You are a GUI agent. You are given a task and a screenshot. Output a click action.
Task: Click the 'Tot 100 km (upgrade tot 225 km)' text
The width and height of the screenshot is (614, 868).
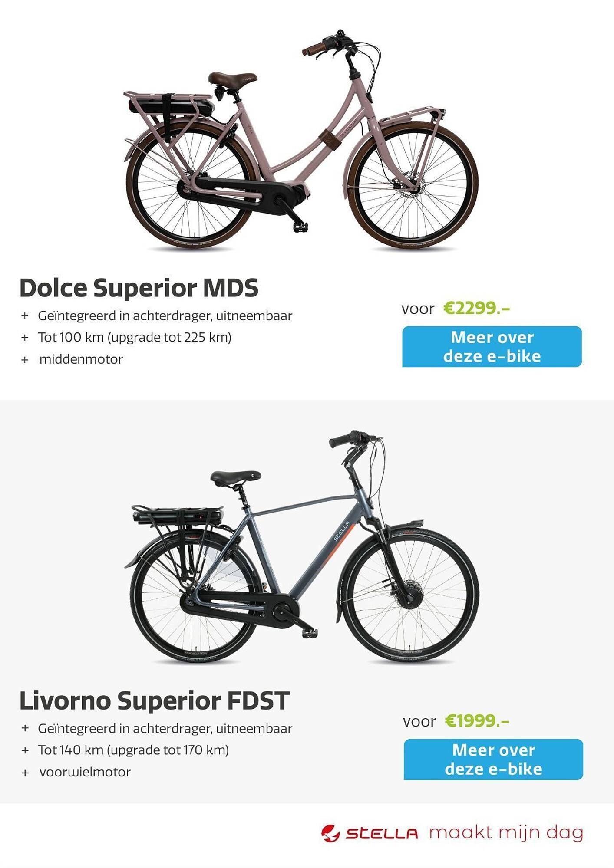coord(135,337)
